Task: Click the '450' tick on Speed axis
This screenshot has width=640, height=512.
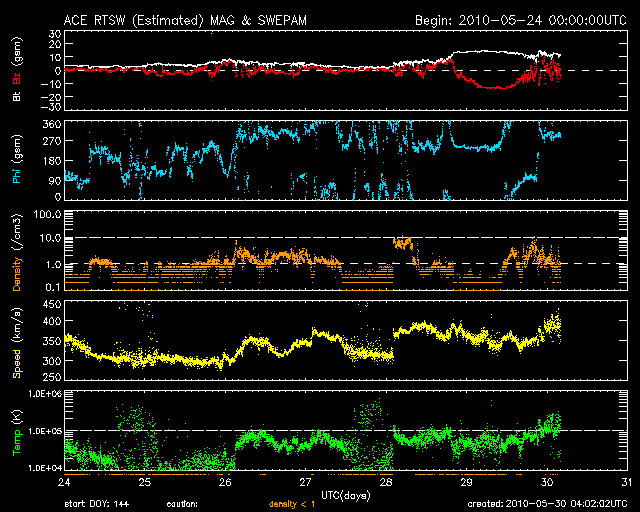Action: pyautogui.click(x=52, y=305)
